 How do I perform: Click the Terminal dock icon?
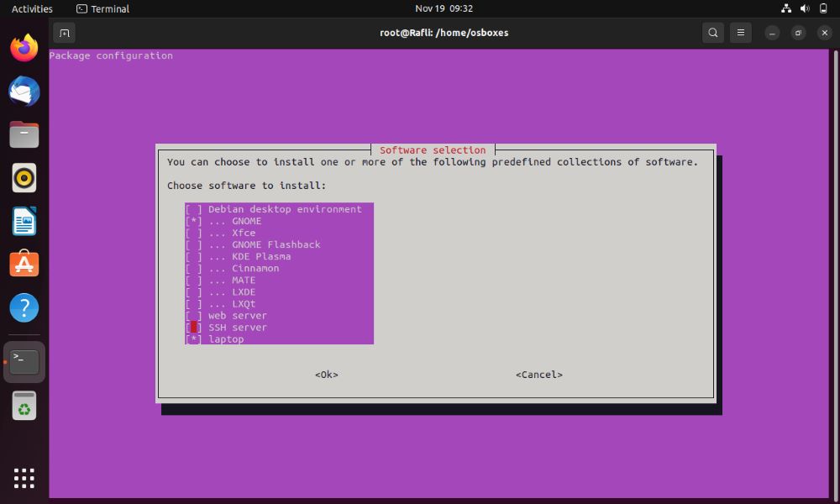[24, 362]
